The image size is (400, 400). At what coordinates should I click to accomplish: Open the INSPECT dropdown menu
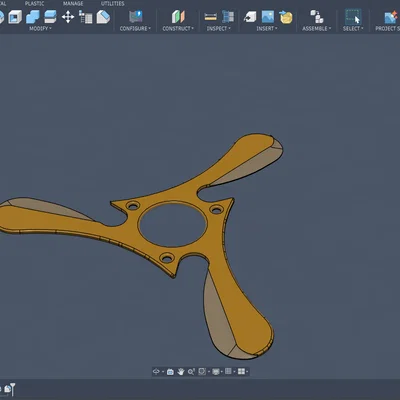[x=219, y=29]
